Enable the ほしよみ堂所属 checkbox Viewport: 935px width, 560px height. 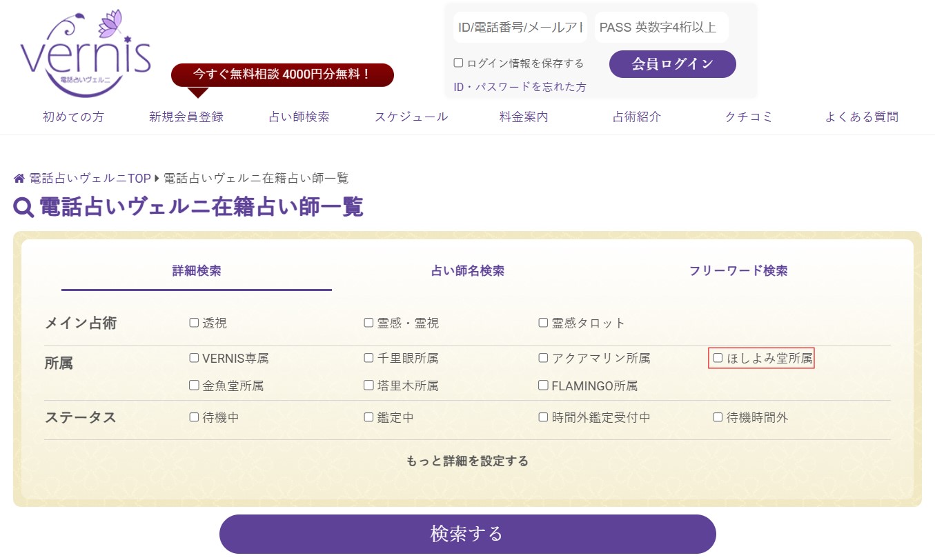tap(718, 359)
